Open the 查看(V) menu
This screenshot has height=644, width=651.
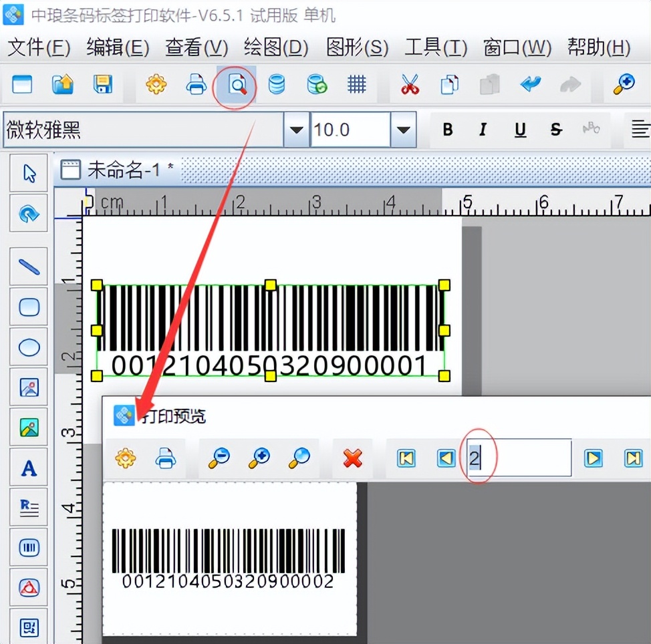197,47
